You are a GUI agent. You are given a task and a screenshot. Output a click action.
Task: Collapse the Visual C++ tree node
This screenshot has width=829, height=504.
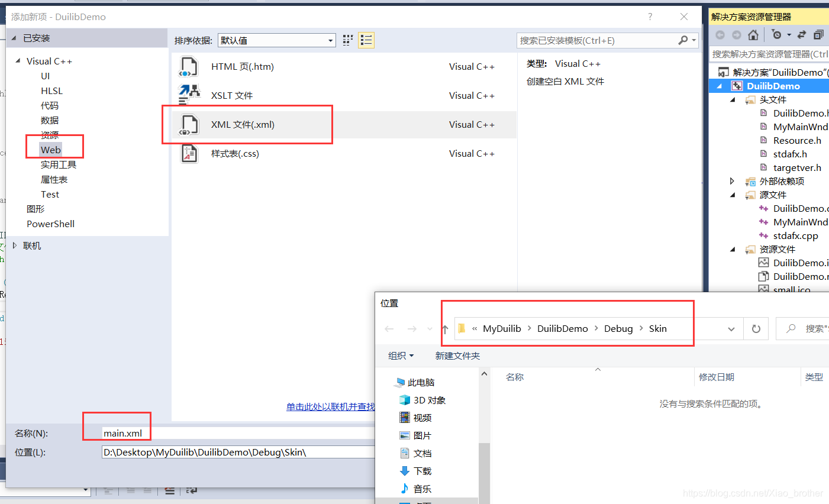coord(18,61)
